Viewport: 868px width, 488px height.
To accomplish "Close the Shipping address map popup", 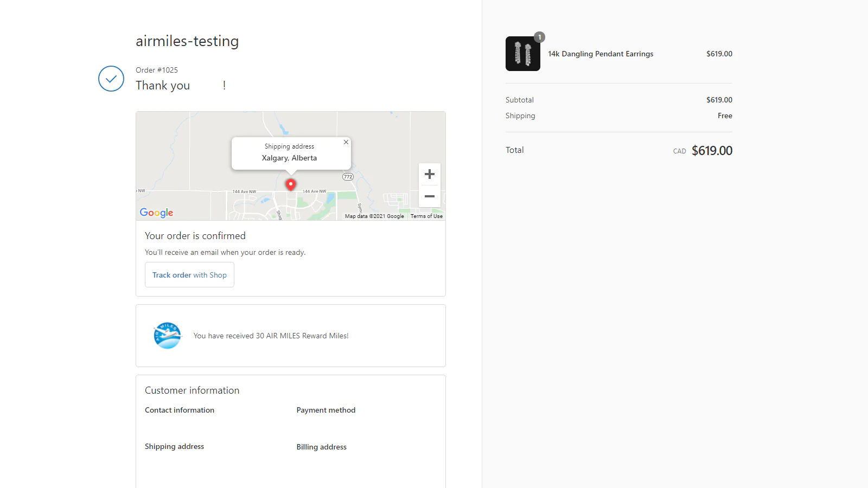I will 346,142.
